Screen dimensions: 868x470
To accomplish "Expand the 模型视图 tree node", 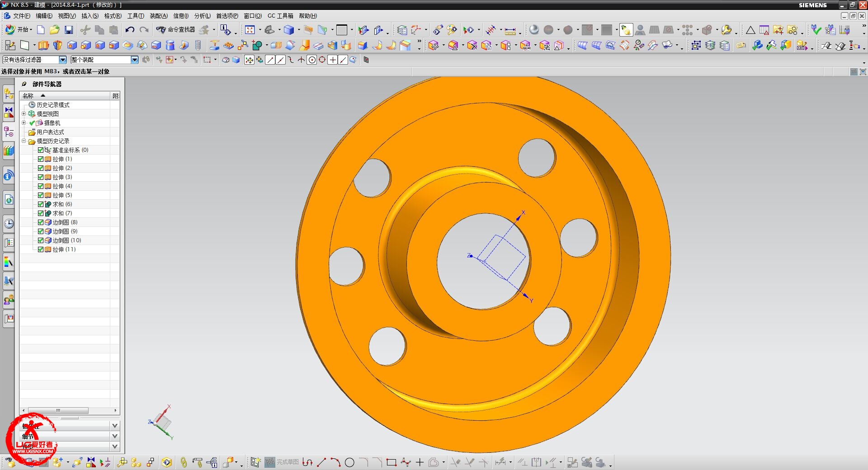I will coord(24,114).
